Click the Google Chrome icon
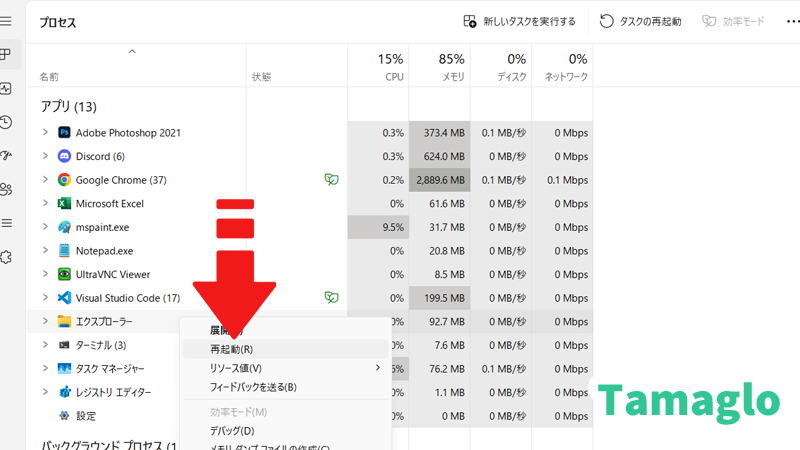The height and width of the screenshot is (450, 800). pos(64,180)
